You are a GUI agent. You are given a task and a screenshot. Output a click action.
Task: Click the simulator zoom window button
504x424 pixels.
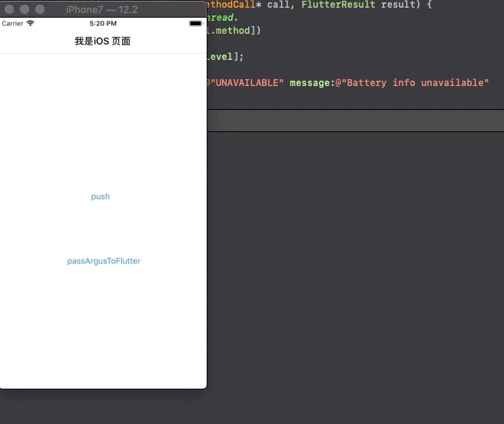(40, 9)
